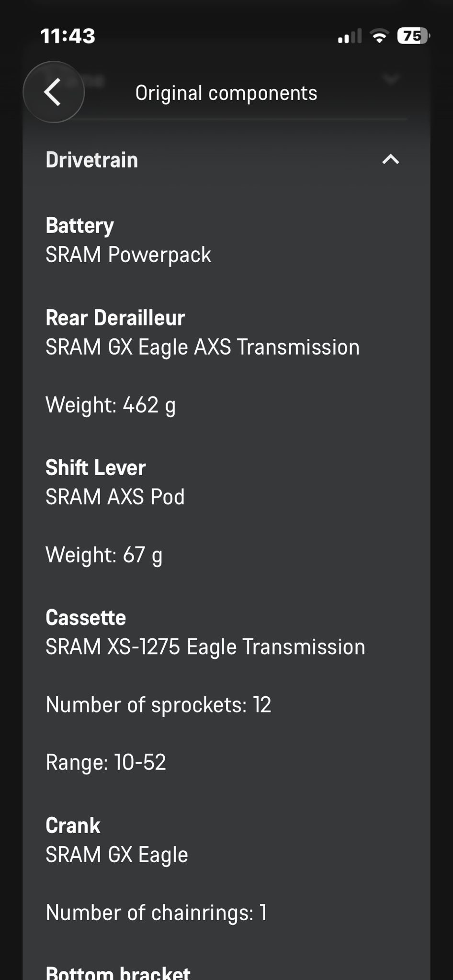
Task: Tap the back arrow button
Action: 53,92
